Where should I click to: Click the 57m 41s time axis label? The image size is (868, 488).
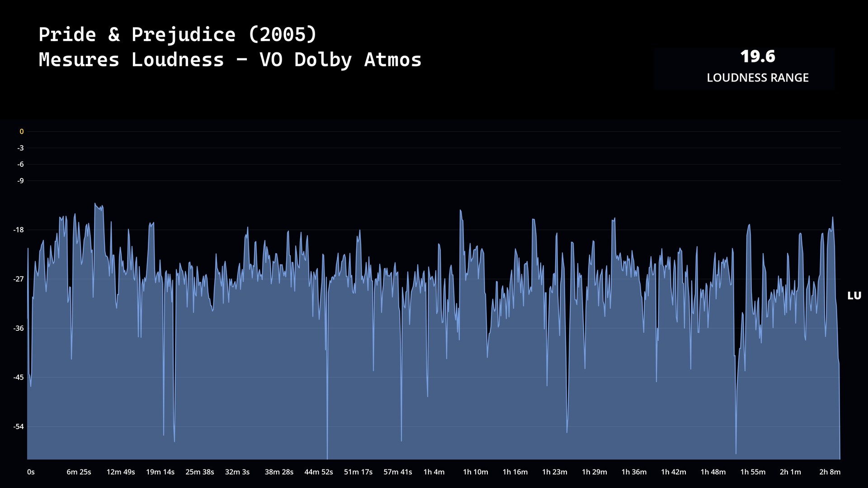click(397, 472)
